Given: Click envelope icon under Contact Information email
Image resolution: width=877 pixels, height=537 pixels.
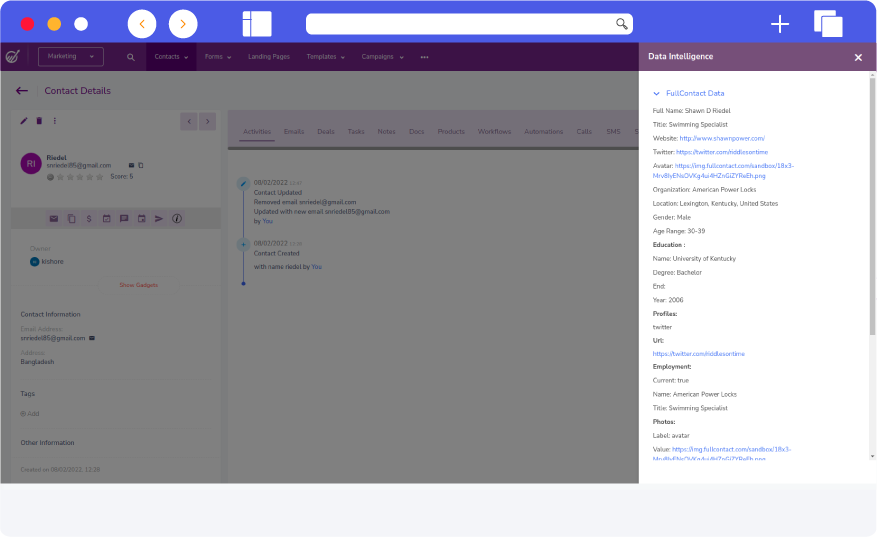Looking at the screenshot, I should [x=92, y=338].
